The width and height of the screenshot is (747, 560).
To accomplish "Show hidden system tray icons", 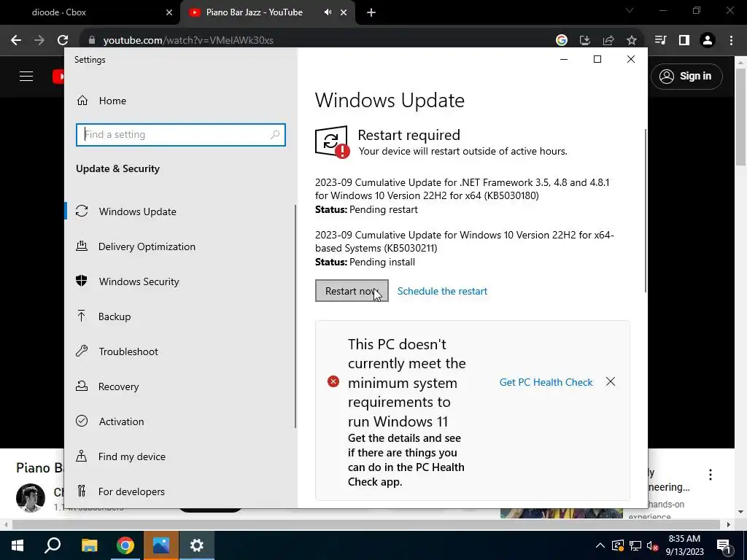I will coord(600,545).
